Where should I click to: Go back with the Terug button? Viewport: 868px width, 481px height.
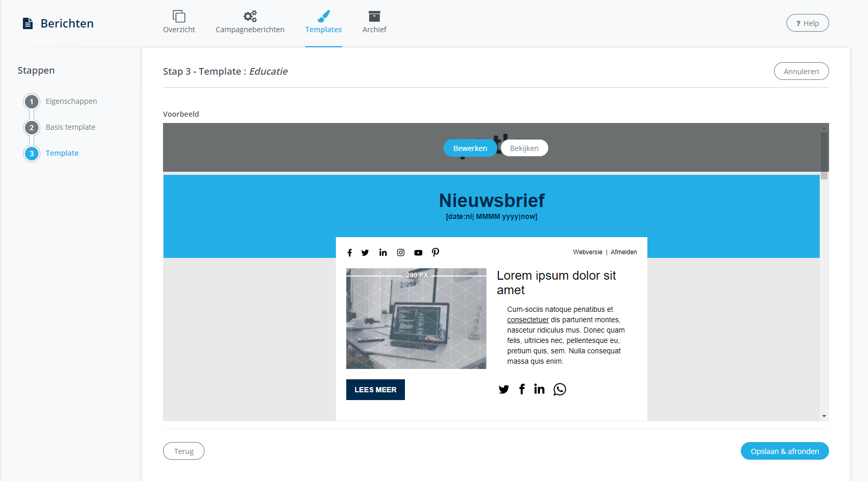coord(184,451)
